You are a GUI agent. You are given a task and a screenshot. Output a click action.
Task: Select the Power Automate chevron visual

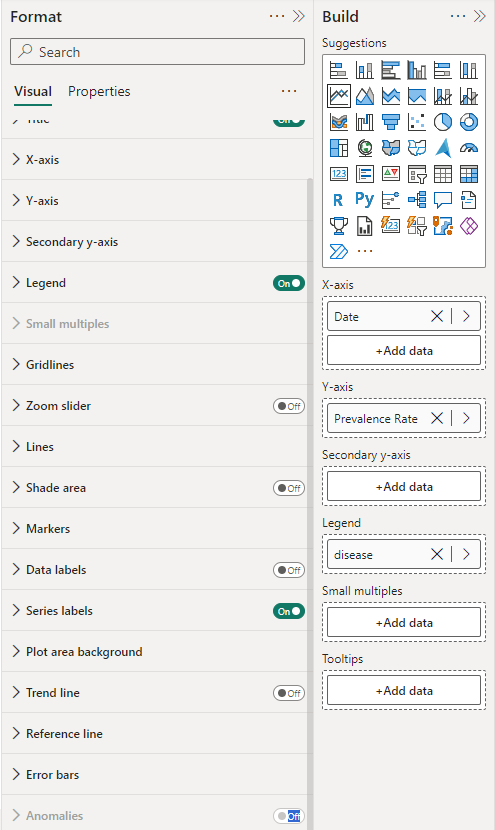pyautogui.click(x=338, y=251)
